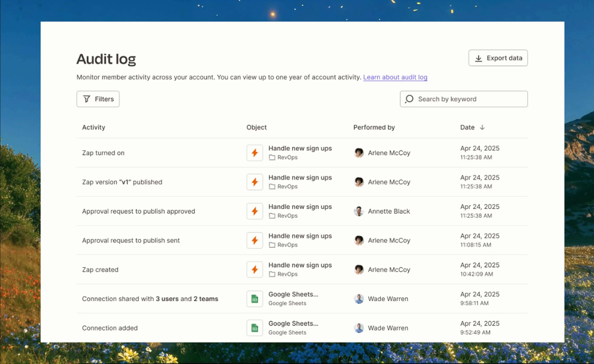Click the search magnifier icon
594x364 pixels.
tap(409, 99)
